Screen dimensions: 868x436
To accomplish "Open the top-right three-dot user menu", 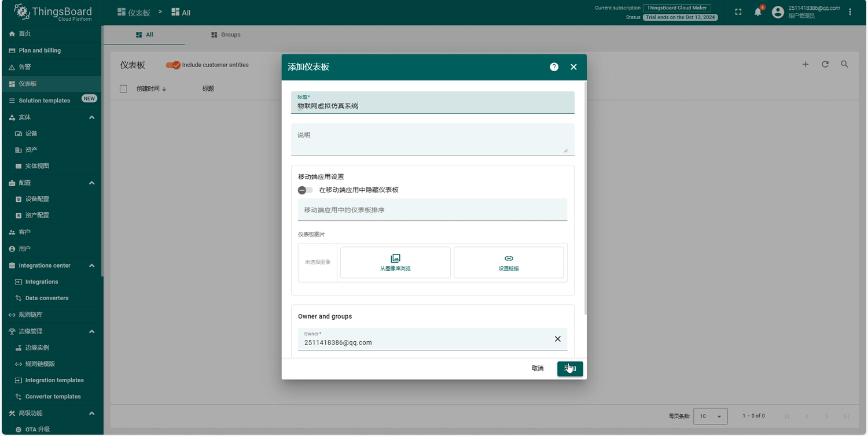I will 849,12.
